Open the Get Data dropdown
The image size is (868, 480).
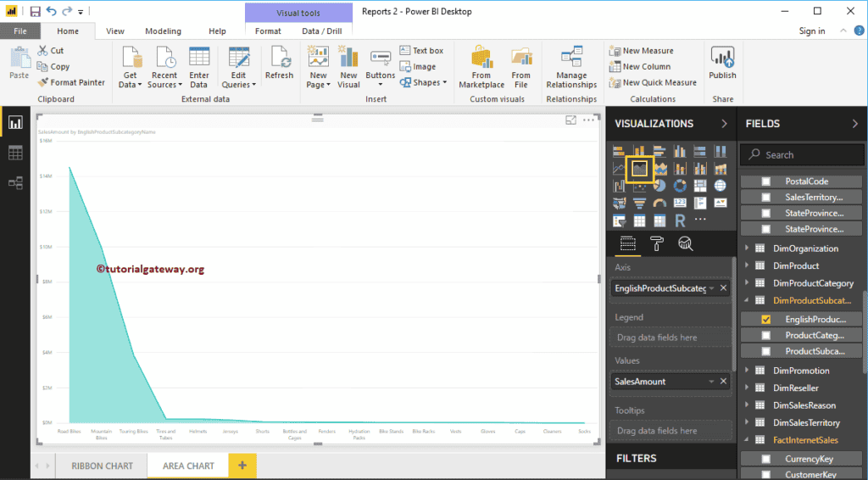pos(130,68)
